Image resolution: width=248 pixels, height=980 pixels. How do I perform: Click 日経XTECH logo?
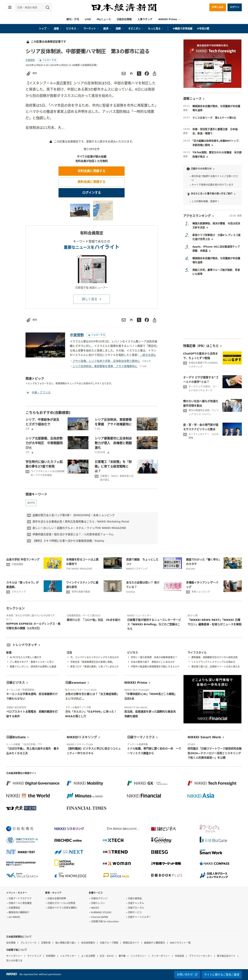113,840
